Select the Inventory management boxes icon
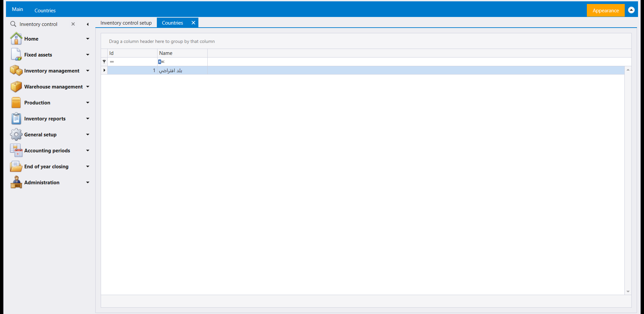This screenshot has width=644, height=314. 16,71
